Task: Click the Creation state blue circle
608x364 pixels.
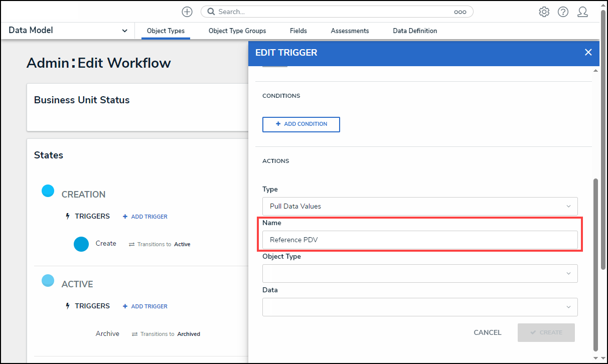Action: [x=48, y=191]
